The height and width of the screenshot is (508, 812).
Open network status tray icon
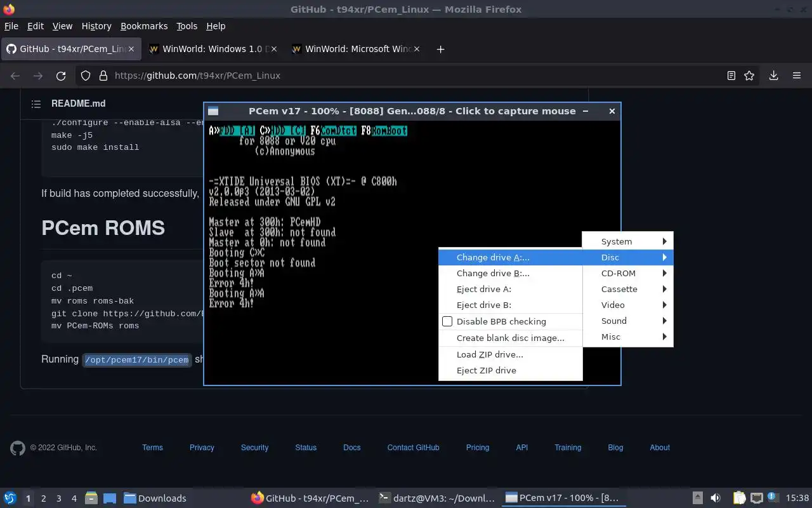click(756, 498)
